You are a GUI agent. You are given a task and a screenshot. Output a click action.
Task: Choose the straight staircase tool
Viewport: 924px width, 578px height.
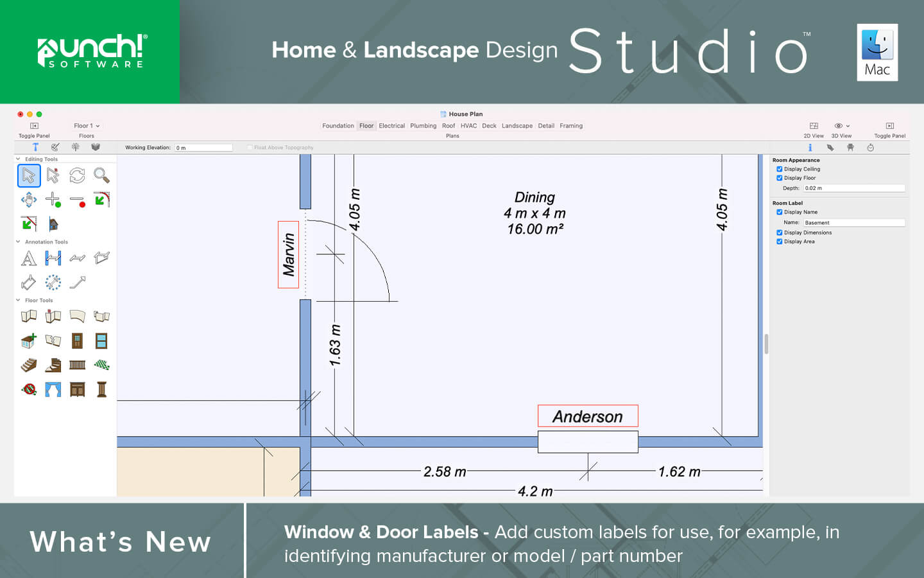pyautogui.click(x=29, y=365)
